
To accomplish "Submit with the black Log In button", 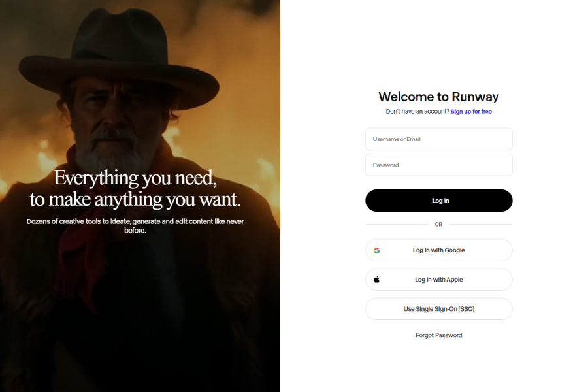I will pyautogui.click(x=439, y=201).
